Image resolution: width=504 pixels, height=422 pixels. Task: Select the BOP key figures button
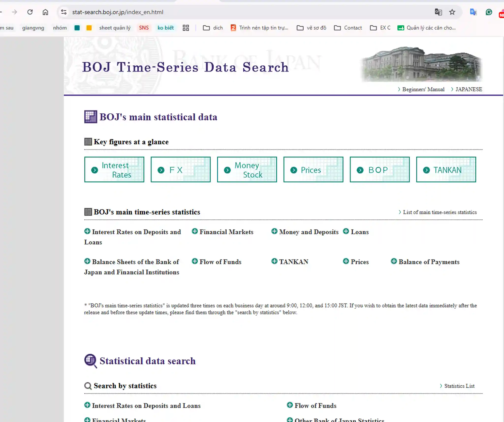(x=379, y=169)
